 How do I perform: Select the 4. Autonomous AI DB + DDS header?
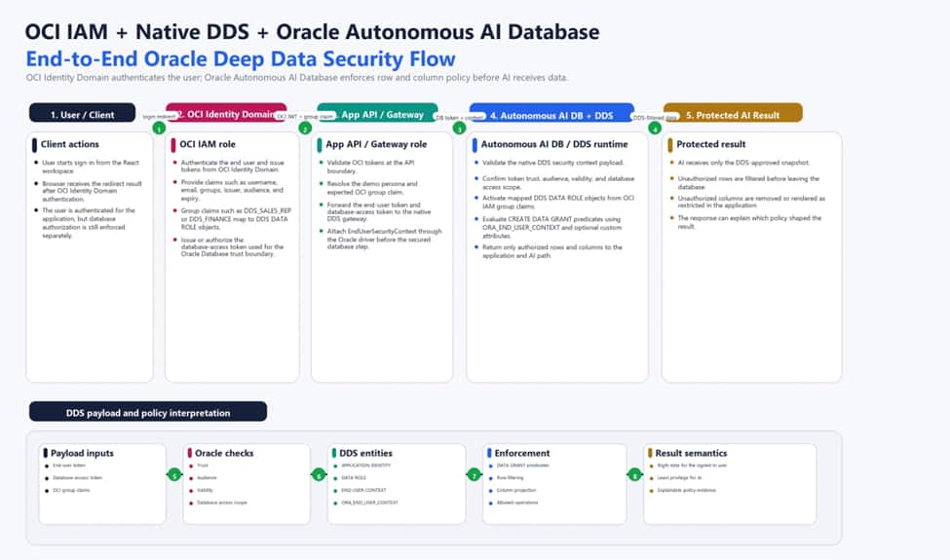551,114
